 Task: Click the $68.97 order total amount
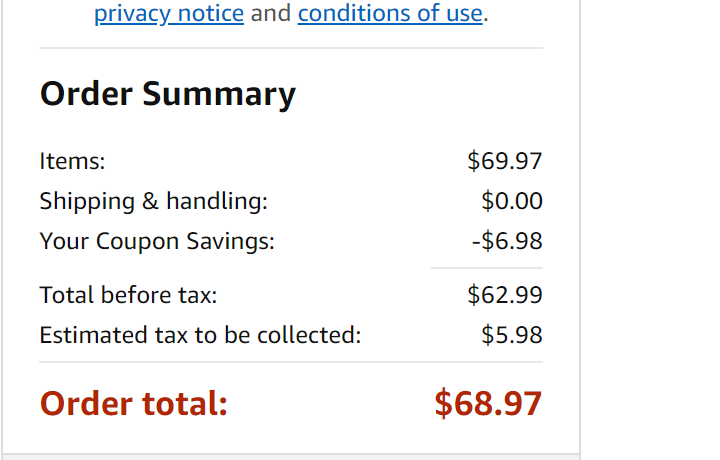(x=488, y=404)
